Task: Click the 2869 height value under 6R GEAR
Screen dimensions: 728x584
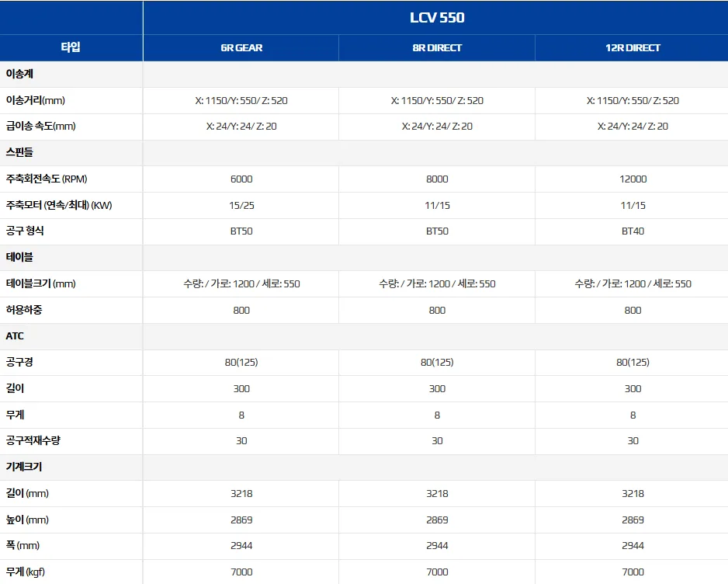Action: click(241, 520)
